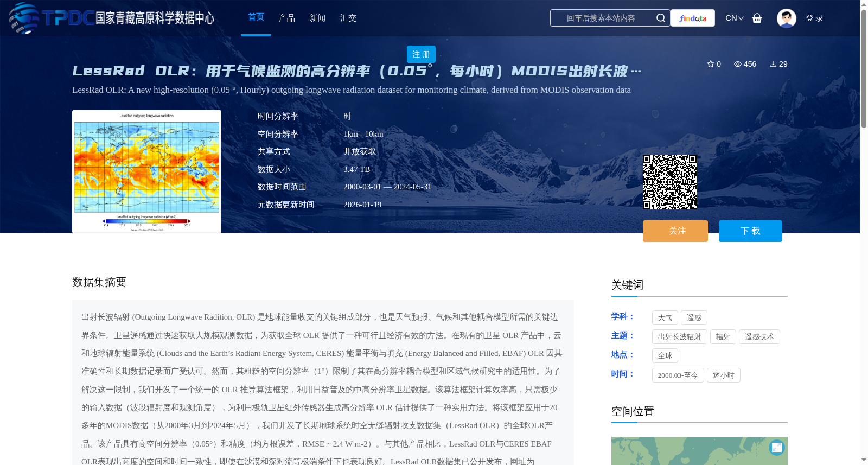
Task: Click the 1km - 10km resolution value
Action: point(363,134)
